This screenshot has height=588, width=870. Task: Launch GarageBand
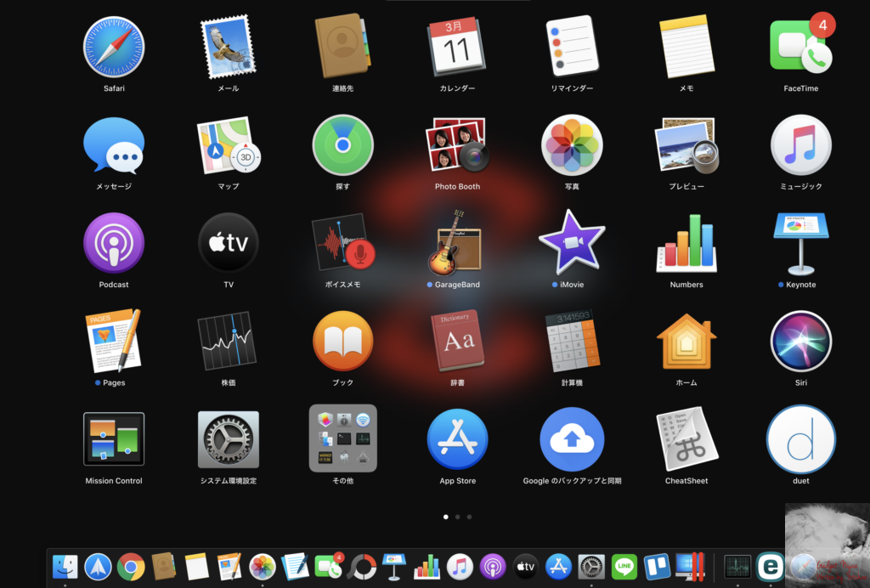(455, 243)
